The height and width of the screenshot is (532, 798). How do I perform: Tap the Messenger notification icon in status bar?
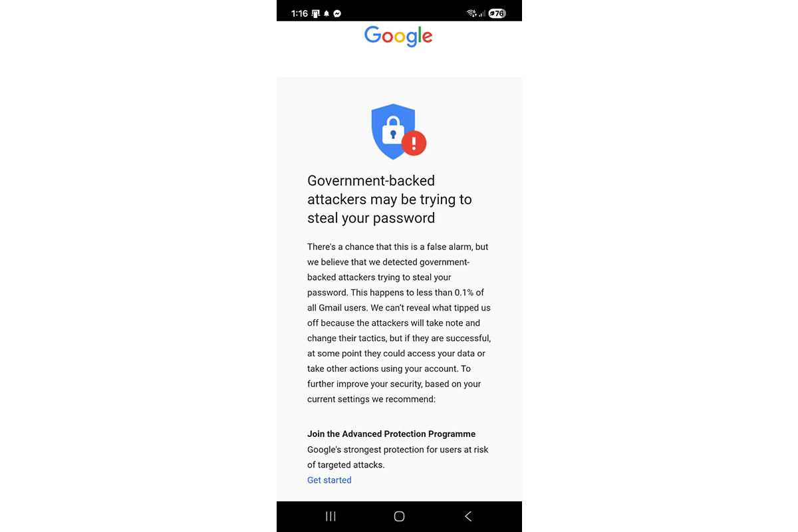pyautogui.click(x=337, y=13)
